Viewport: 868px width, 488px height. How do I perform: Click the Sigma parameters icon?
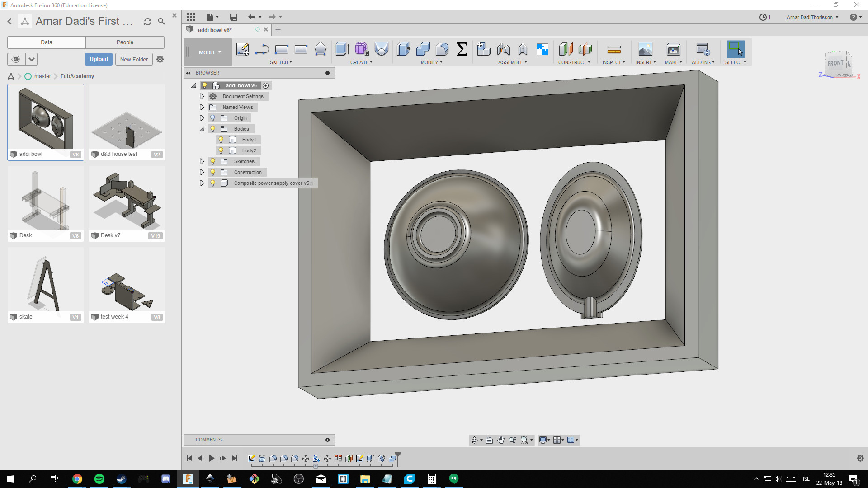click(462, 49)
